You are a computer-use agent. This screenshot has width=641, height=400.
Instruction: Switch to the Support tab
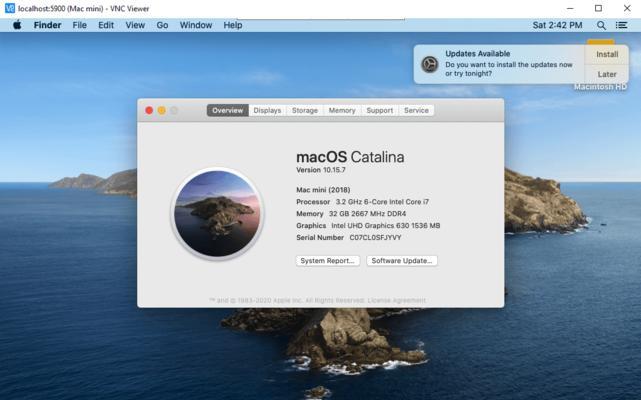pyautogui.click(x=380, y=110)
